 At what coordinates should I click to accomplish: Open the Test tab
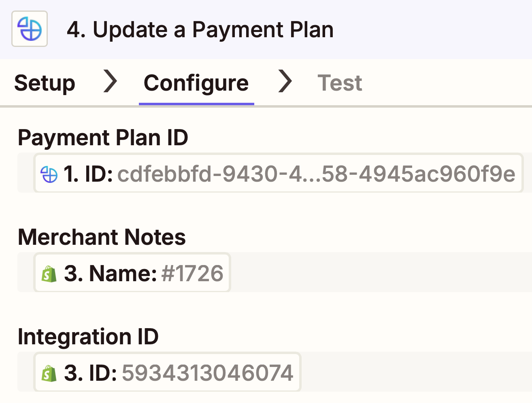click(340, 83)
